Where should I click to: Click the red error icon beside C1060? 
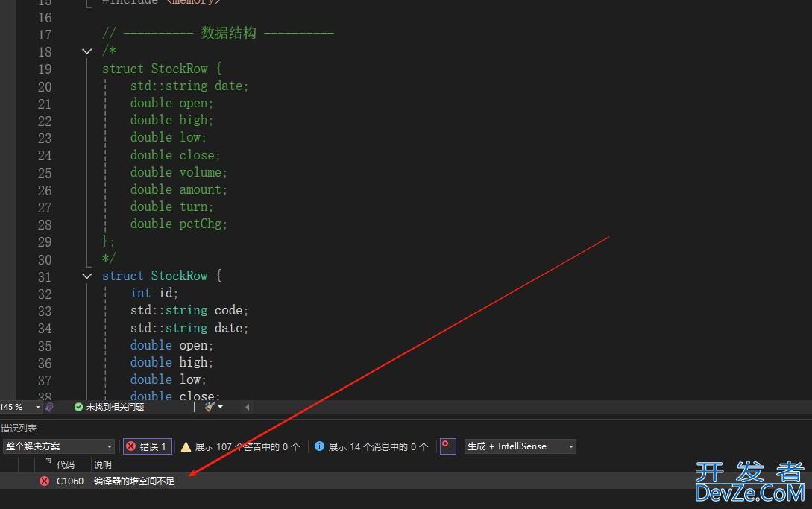[x=44, y=481]
